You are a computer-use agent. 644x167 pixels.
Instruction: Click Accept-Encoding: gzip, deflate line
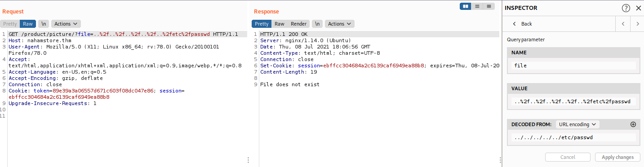(56, 78)
